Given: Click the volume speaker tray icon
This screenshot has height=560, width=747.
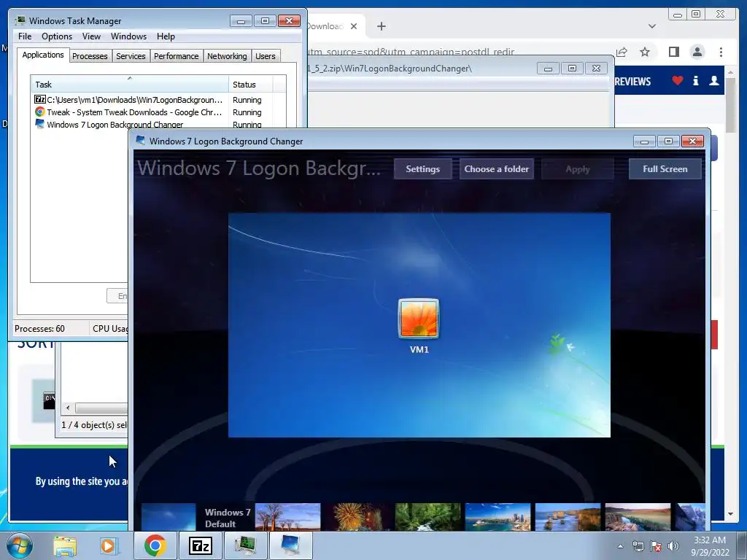Looking at the screenshot, I should (x=673, y=546).
